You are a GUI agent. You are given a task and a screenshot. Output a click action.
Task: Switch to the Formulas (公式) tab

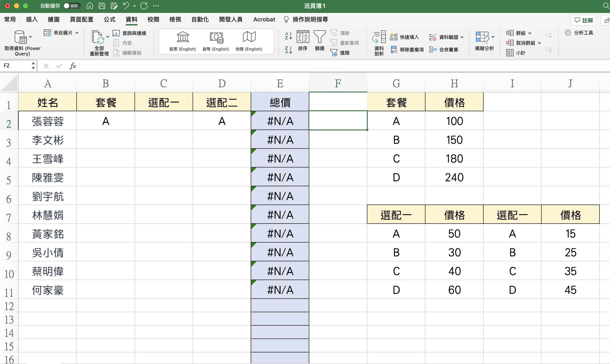pyautogui.click(x=109, y=19)
